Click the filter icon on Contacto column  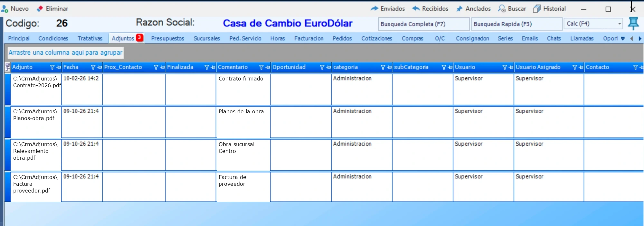[x=635, y=67]
